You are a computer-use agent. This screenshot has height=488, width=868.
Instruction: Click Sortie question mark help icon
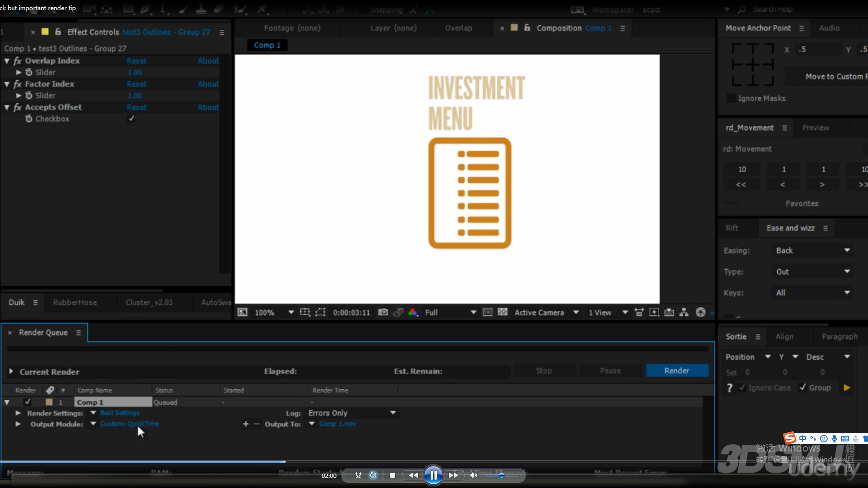[x=730, y=388]
